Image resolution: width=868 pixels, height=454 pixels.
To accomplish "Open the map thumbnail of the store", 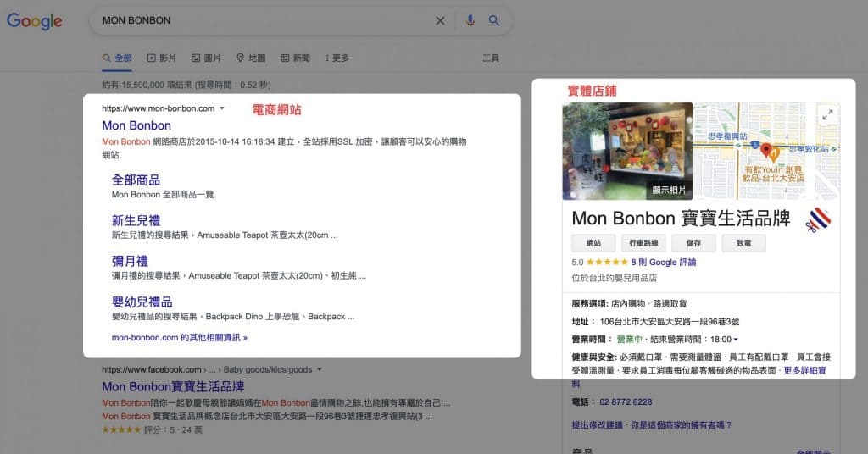I will [x=766, y=151].
